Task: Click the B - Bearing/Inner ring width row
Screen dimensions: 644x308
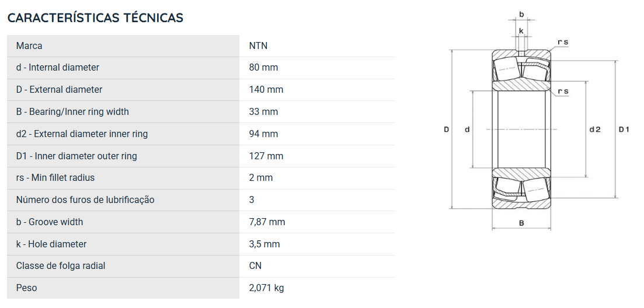Action: [x=201, y=111]
